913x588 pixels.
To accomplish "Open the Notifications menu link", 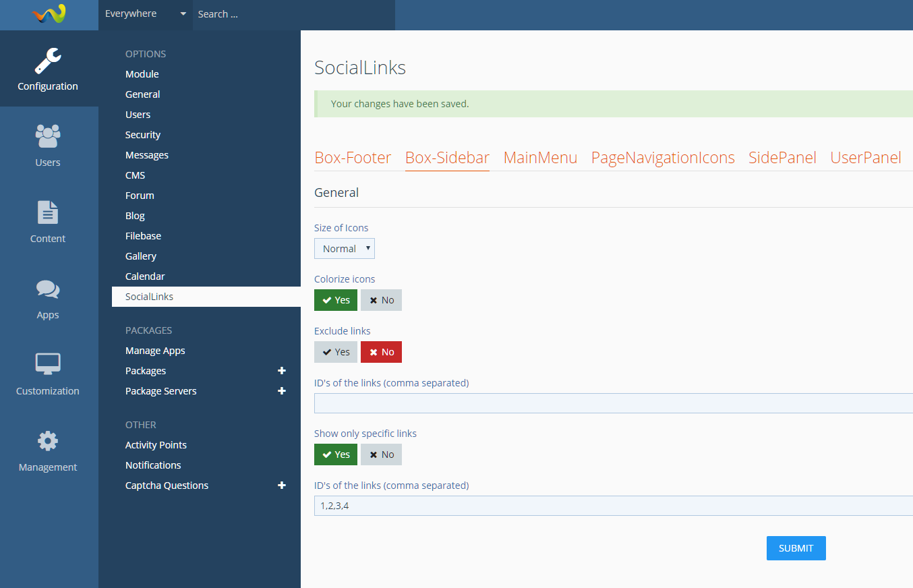I will pos(153,465).
